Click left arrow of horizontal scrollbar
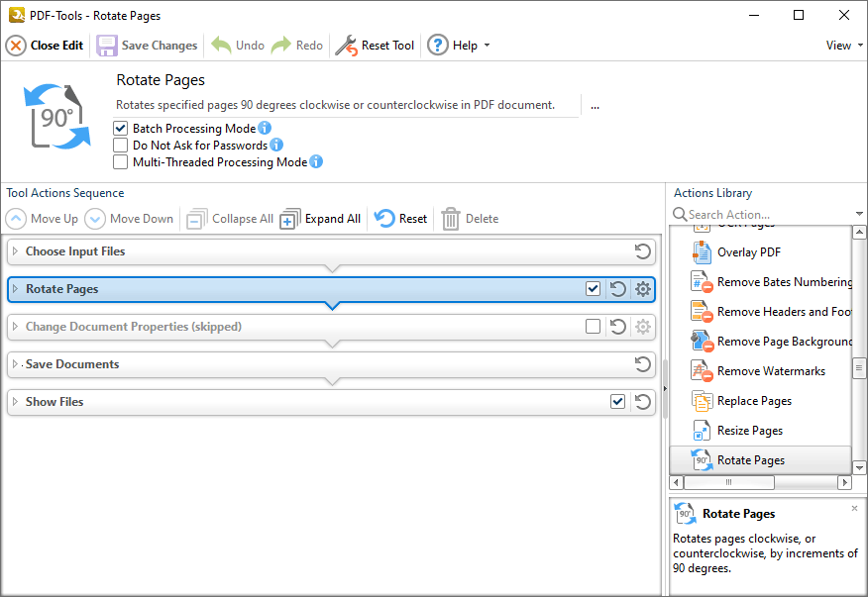This screenshot has width=868, height=597. point(676,482)
